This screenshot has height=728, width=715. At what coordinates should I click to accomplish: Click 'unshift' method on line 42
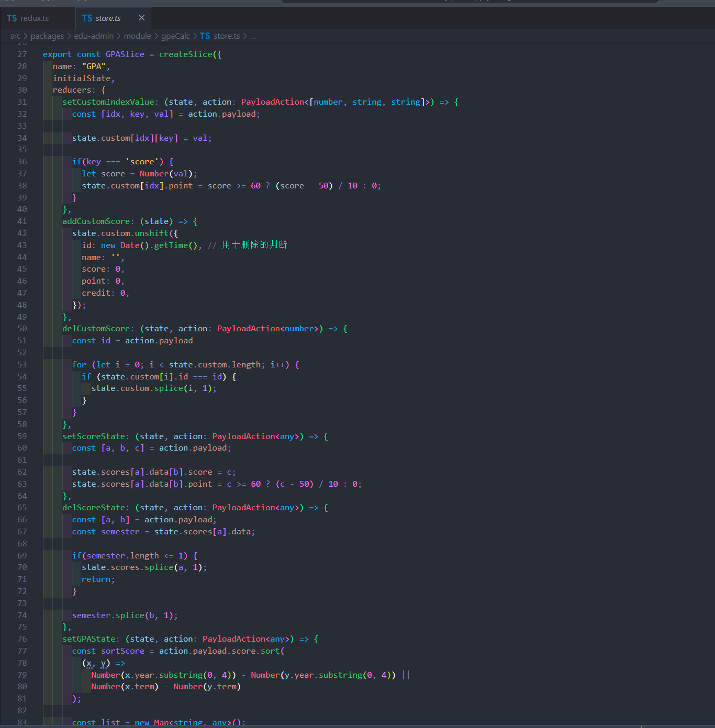tap(152, 233)
